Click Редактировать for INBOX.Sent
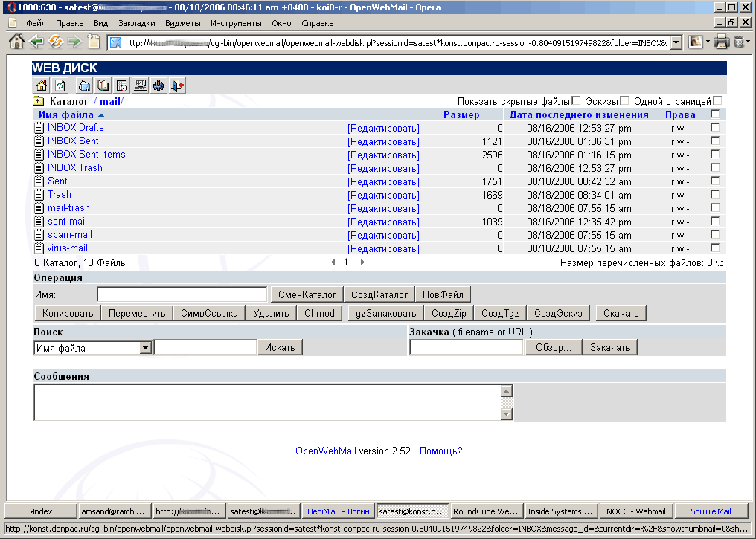This screenshot has height=539, width=756. point(383,141)
